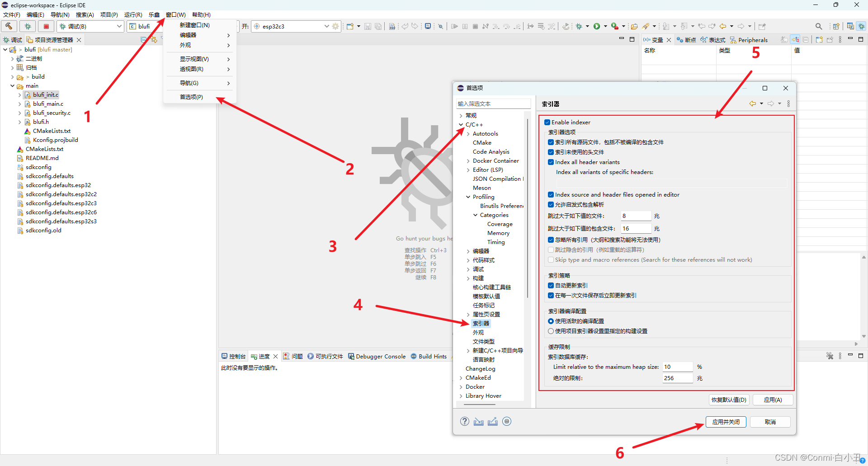The image size is (868, 466).
Task: Click the Run with coverage icon
Action: (x=615, y=26)
